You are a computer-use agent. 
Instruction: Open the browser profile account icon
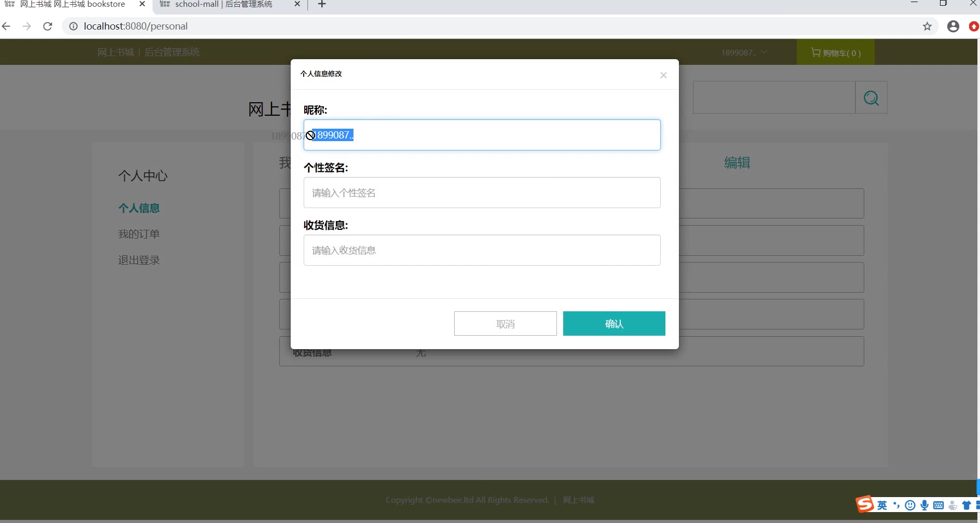tap(953, 26)
